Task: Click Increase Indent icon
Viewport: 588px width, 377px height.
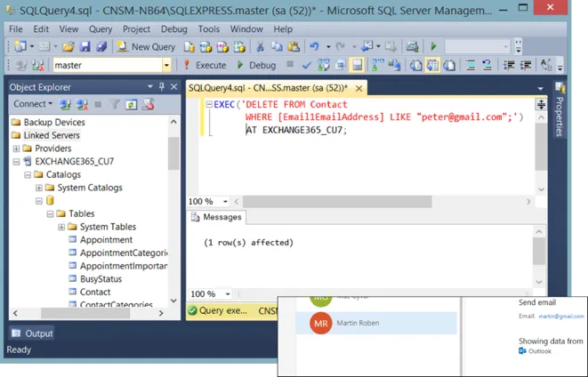Action: coord(526,65)
